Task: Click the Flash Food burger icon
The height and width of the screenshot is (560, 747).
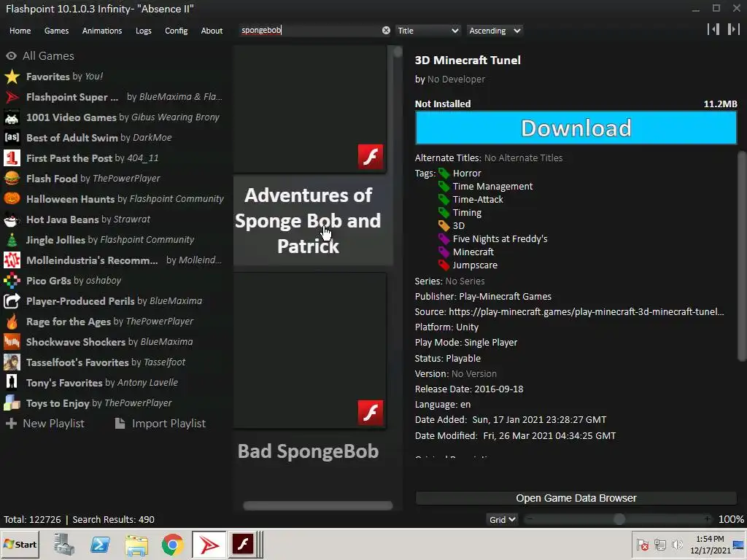Action: click(x=12, y=179)
